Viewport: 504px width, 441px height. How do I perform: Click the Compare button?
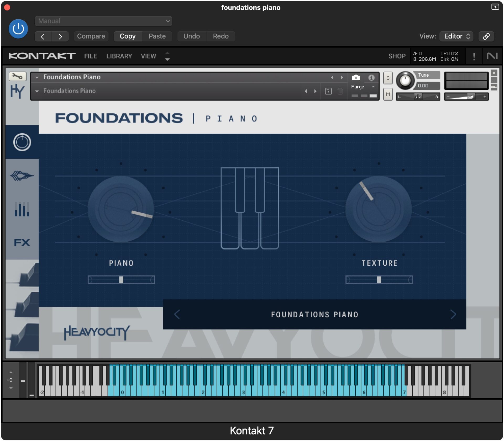pyautogui.click(x=91, y=36)
